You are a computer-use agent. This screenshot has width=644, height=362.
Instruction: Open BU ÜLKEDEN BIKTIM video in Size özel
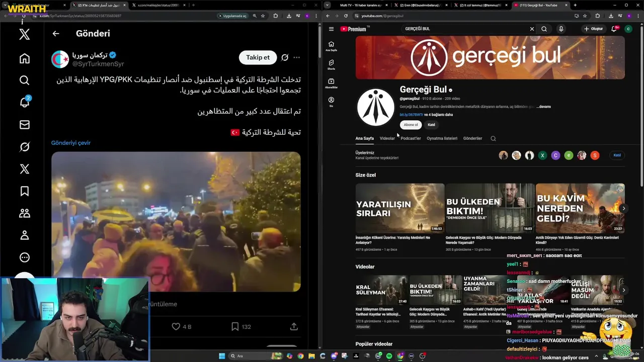[x=490, y=208]
